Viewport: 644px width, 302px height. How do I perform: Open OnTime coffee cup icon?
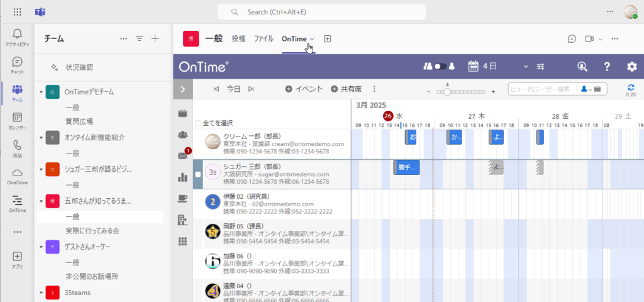point(183,198)
